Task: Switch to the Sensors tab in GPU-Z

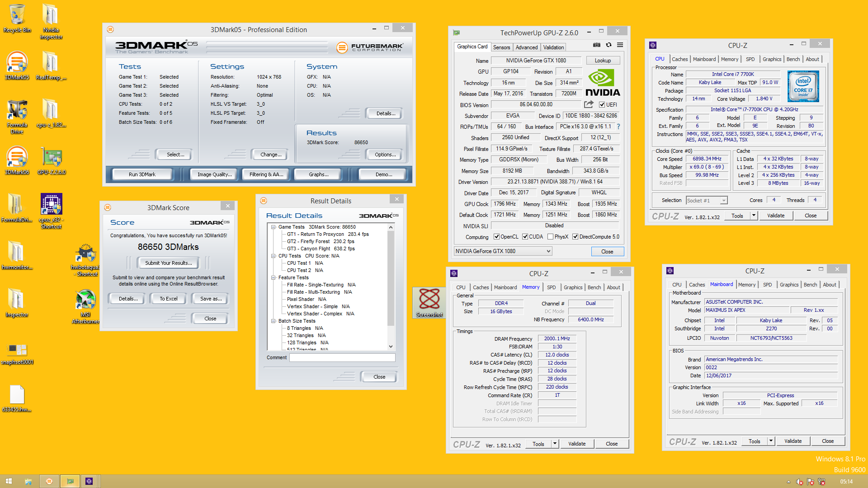Action: (x=501, y=47)
